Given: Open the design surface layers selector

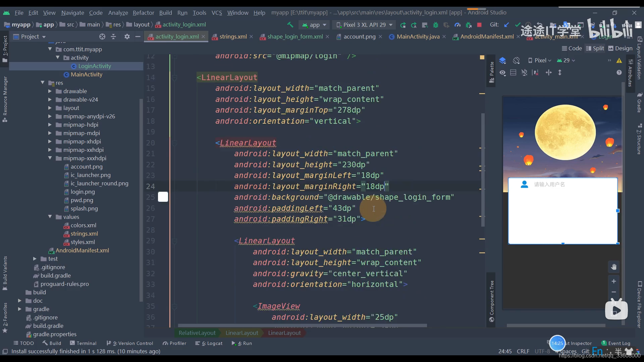Looking at the screenshot, I should [x=502, y=60].
